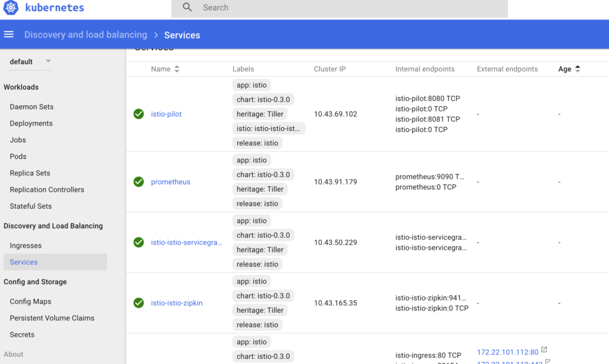Open the 172.22.101.112:80 external endpoint
The width and height of the screenshot is (609, 364).
coord(507,353)
